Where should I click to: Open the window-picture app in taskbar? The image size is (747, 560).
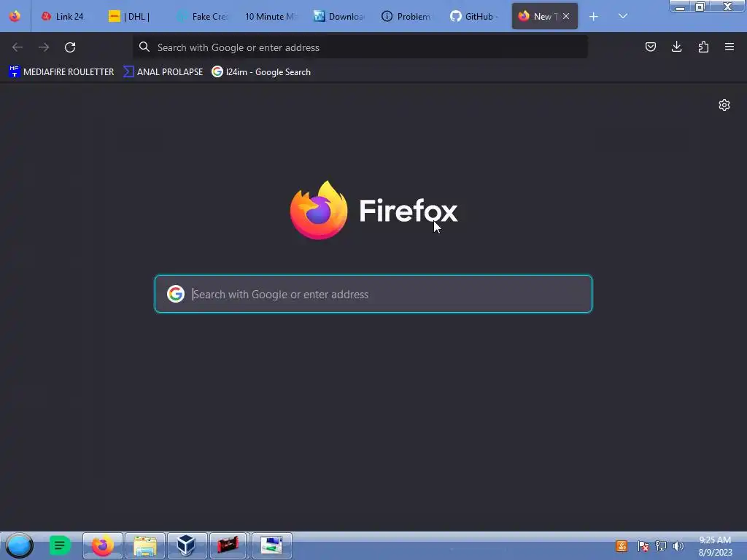(x=271, y=545)
